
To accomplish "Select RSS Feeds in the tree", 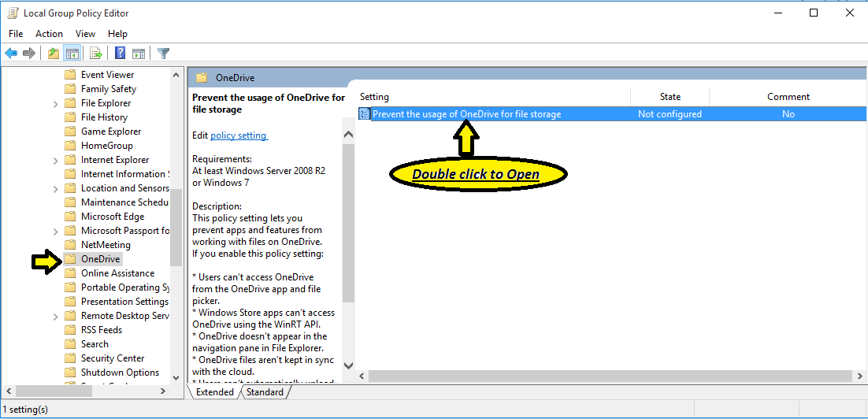I will pyautogui.click(x=102, y=330).
